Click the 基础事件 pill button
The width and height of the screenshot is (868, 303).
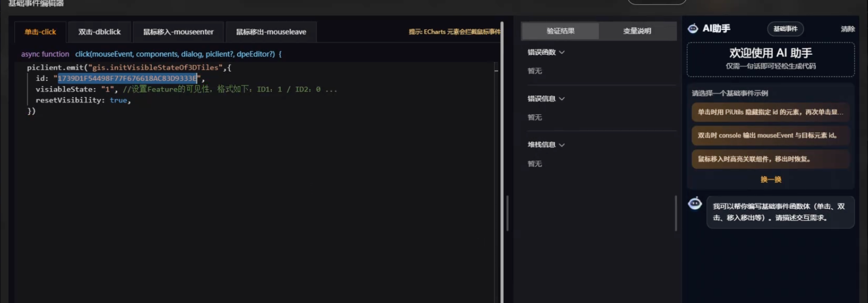click(x=785, y=29)
